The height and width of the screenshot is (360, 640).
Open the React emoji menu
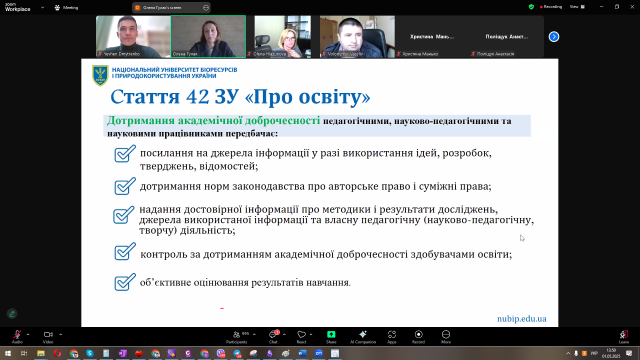(x=301, y=336)
